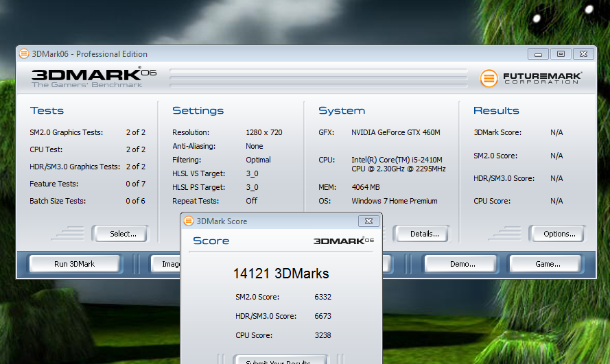Click the 3DMark06 orange title bar icon
Screen dimensions: 610x364
coord(24,54)
